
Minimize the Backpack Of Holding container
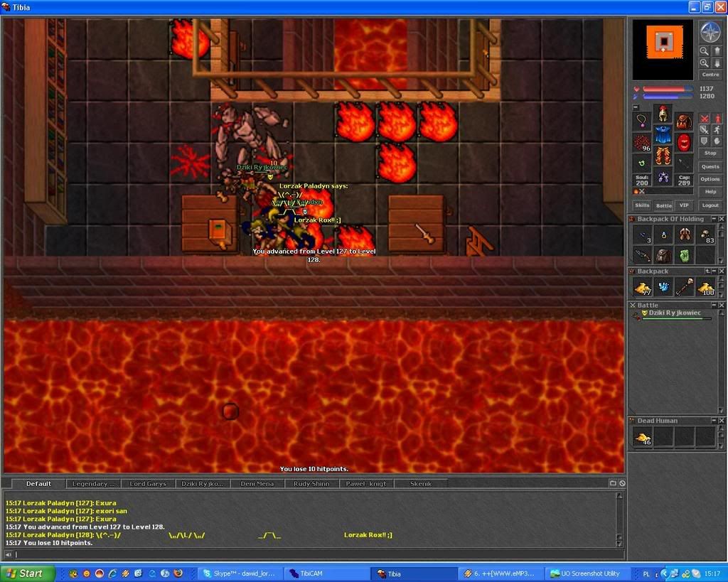click(714, 219)
